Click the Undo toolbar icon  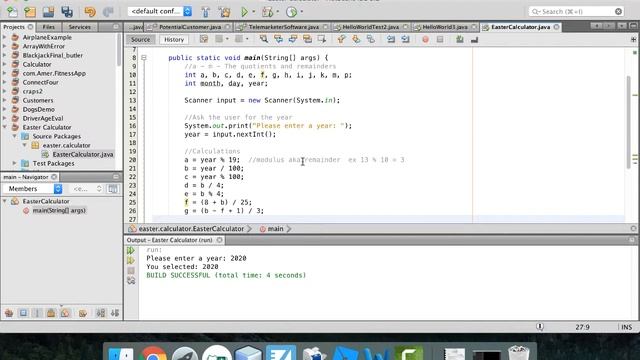pyautogui.click(x=90, y=11)
